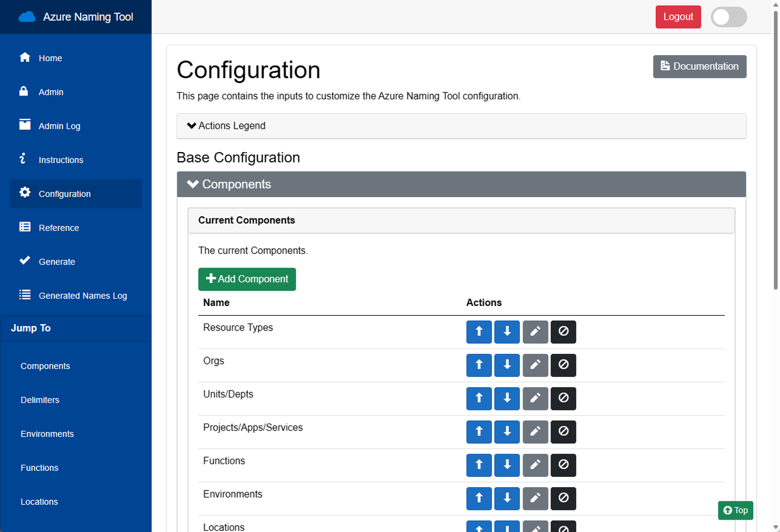Viewport: 780px width, 532px height.
Task: Jump to Delimiters section link
Action: pos(40,399)
